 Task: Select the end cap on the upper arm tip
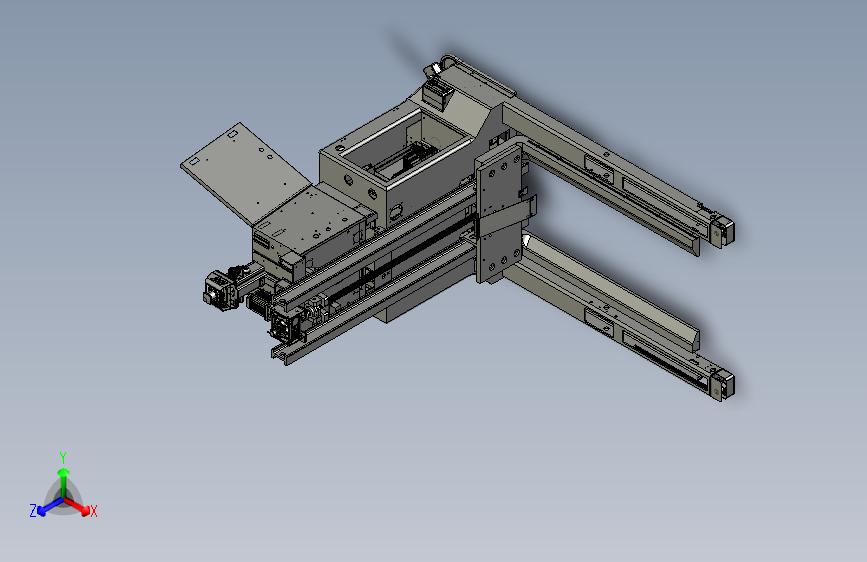(723, 233)
